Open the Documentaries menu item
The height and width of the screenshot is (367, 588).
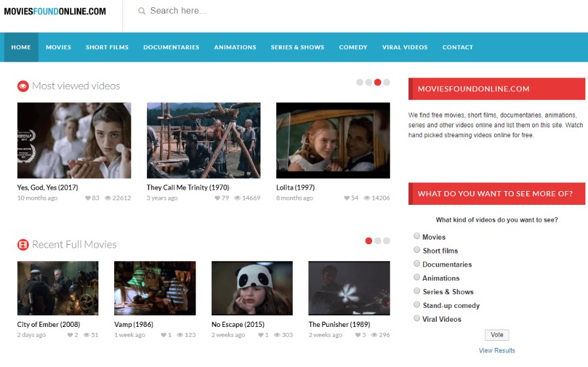click(171, 47)
